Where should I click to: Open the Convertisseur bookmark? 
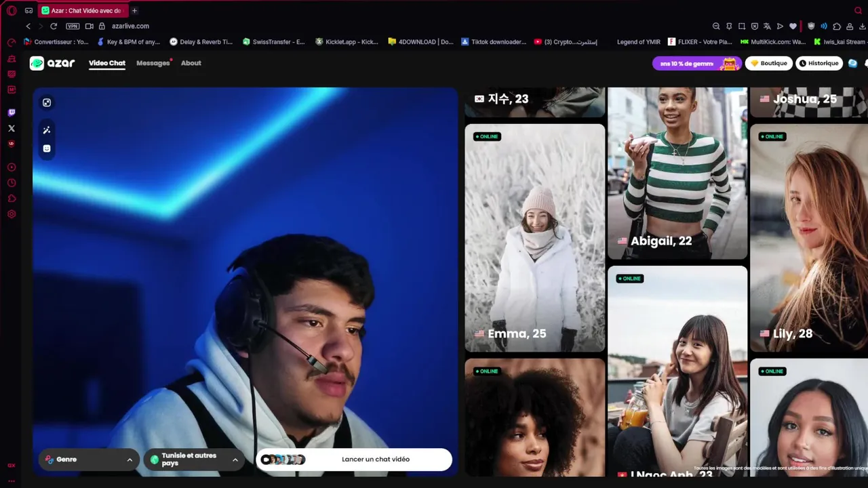[56, 41]
